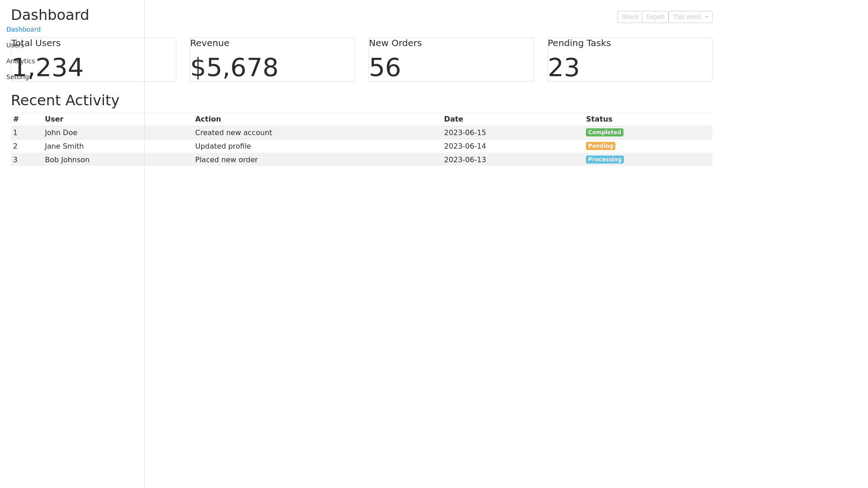Open the Dashboard sidebar link
This screenshot has height=488, width=868.
[x=24, y=29]
